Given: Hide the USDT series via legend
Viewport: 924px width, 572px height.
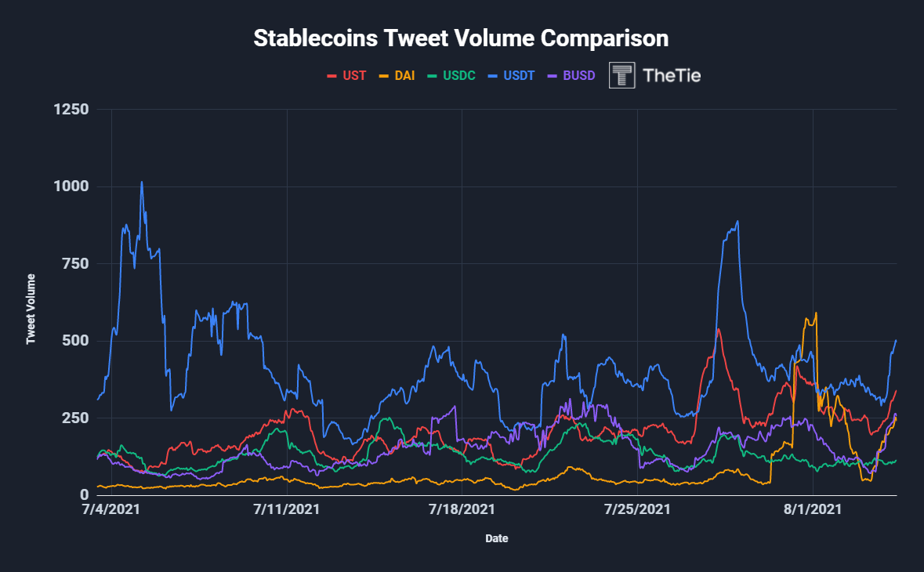Looking at the screenshot, I should click(x=511, y=75).
